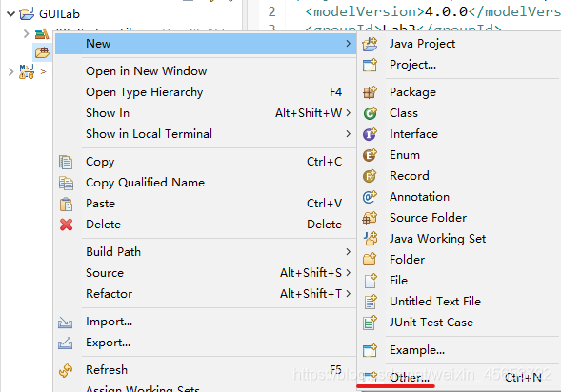Click the Untitled Text File icon
Image resolution: width=561 pixels, height=392 pixels.
tap(371, 302)
